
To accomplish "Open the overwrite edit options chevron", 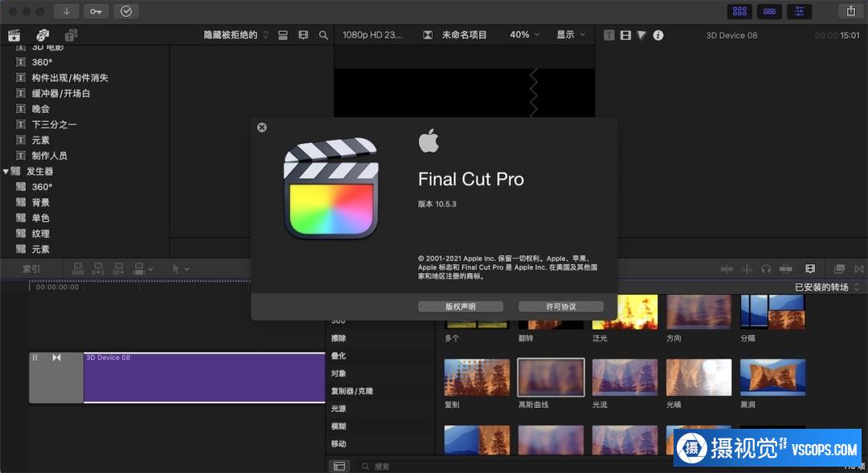I will [150, 269].
